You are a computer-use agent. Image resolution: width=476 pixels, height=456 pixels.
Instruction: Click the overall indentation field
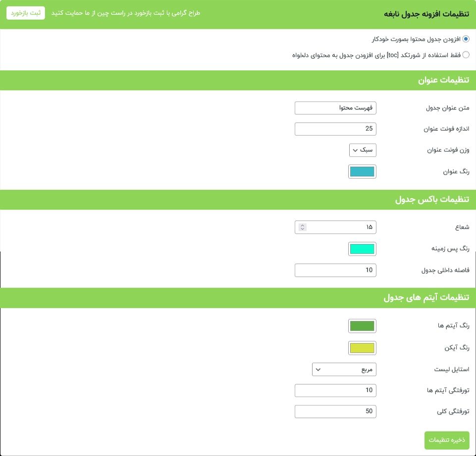click(x=335, y=411)
